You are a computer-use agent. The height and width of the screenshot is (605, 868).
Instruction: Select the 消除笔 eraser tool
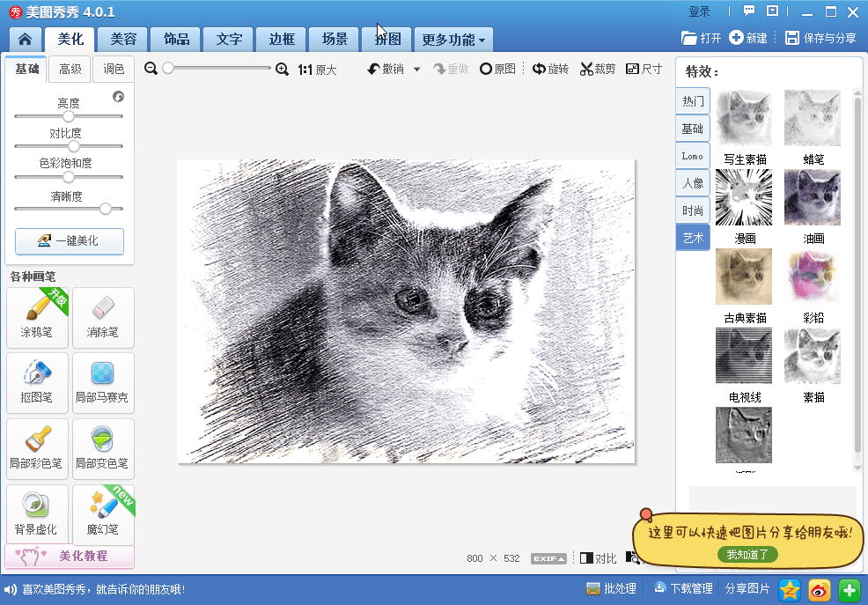(x=103, y=318)
